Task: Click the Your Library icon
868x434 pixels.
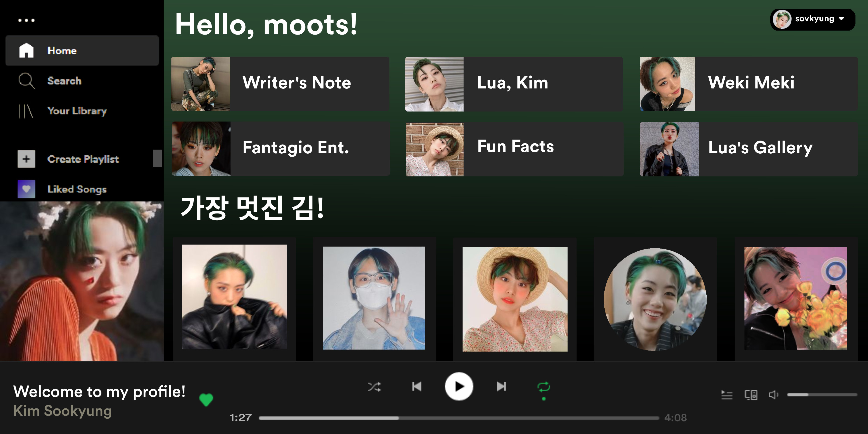Action: coord(26,111)
